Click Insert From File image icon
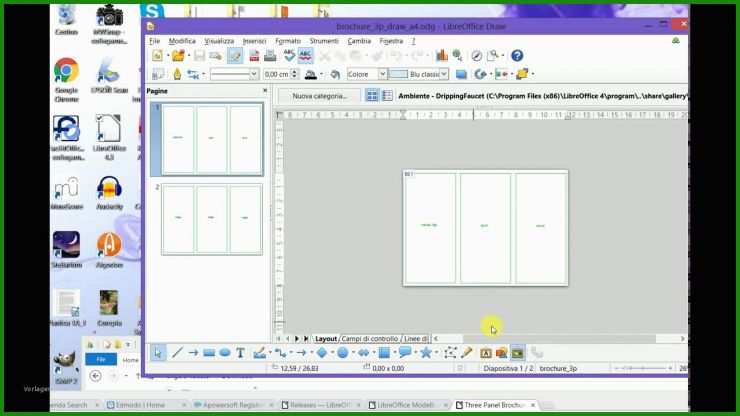Screen dimensions: 740x416 (x=502, y=353)
